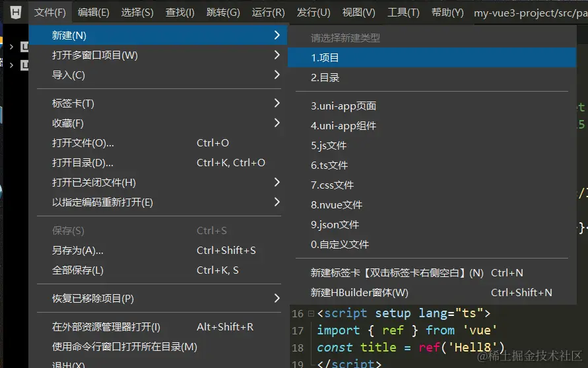The image size is (588, 368).
Task: Expand 恢复已移除项目(P) submenu arrow
Action: [x=277, y=298]
